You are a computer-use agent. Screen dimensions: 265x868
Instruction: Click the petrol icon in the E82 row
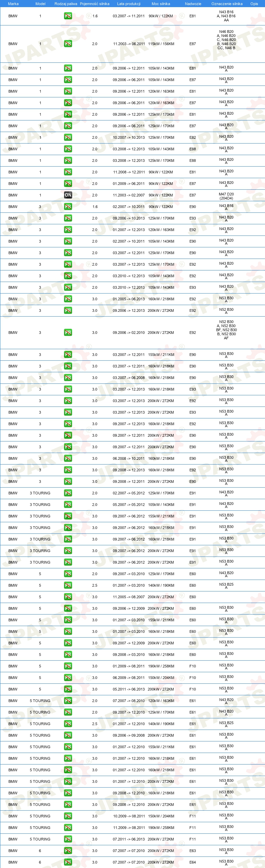(68, 137)
